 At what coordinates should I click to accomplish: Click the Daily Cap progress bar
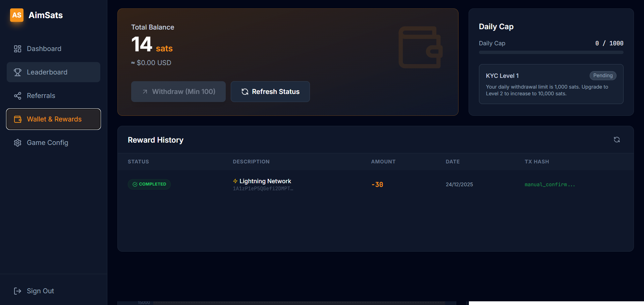click(x=551, y=52)
